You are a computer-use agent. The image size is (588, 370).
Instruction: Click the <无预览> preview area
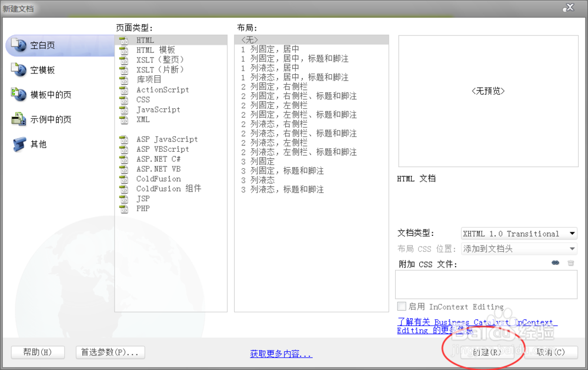tap(488, 101)
